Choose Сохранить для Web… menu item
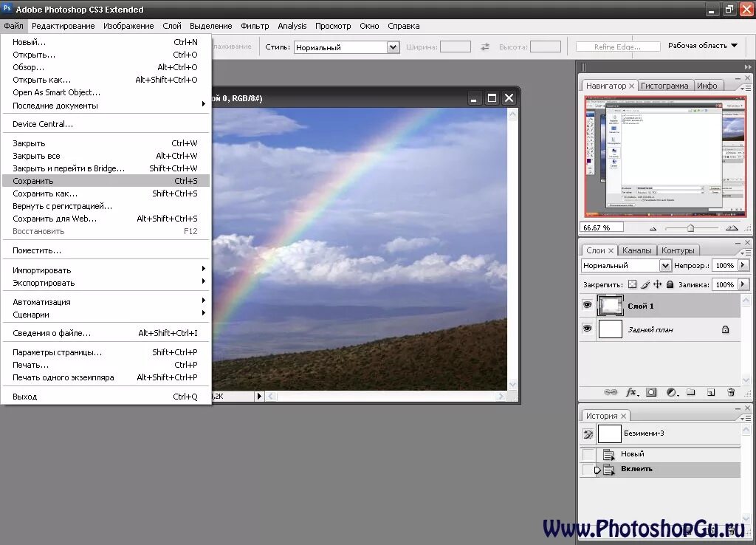The width and height of the screenshot is (756, 545). coord(106,219)
